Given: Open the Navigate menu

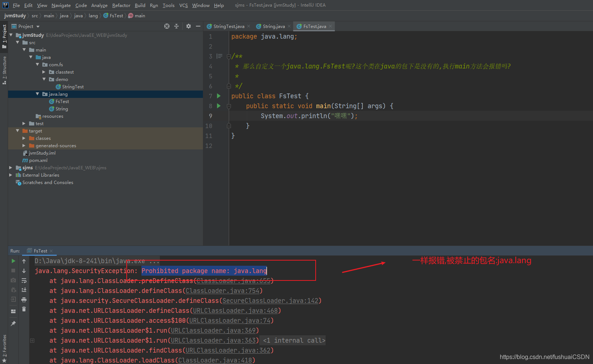Looking at the screenshot, I should (x=61, y=5).
